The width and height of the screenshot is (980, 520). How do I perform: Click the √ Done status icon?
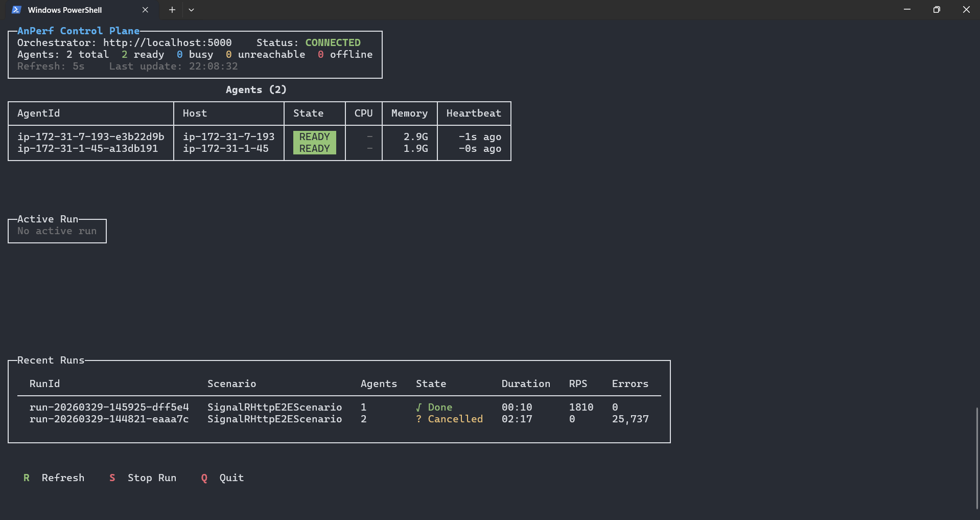point(419,407)
